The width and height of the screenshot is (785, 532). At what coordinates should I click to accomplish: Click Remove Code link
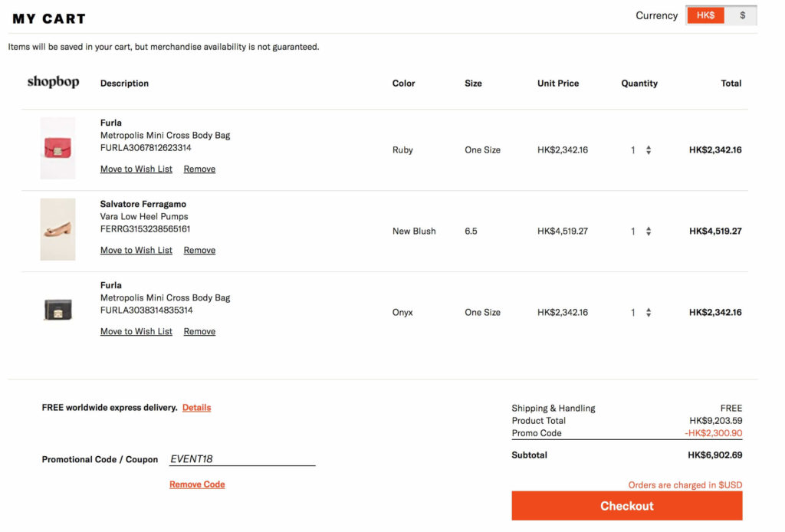click(x=197, y=484)
